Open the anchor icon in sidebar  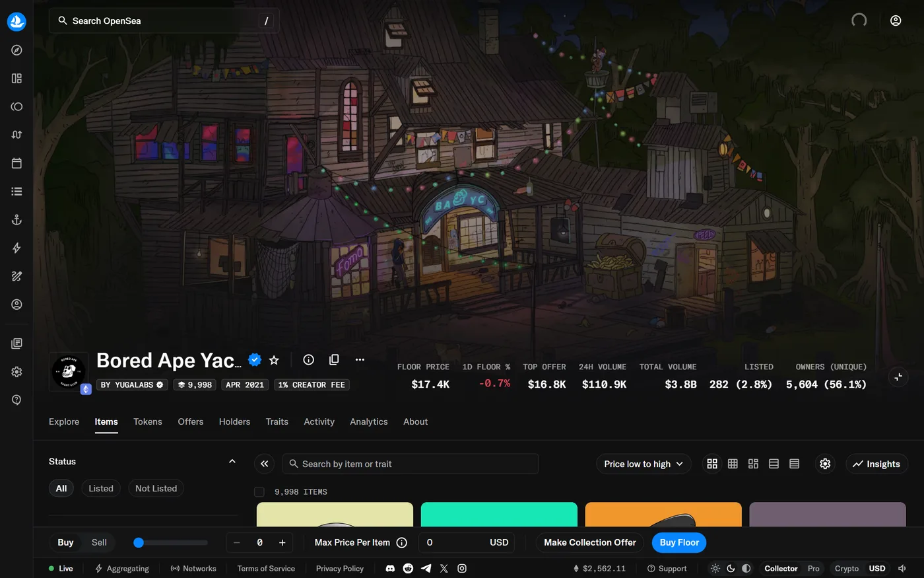[x=16, y=220]
